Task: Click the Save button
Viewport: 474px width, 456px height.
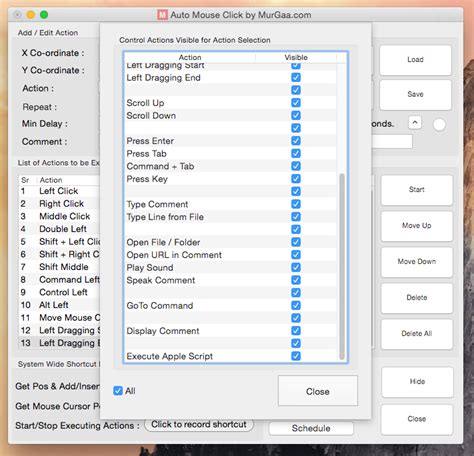Action: [415, 95]
